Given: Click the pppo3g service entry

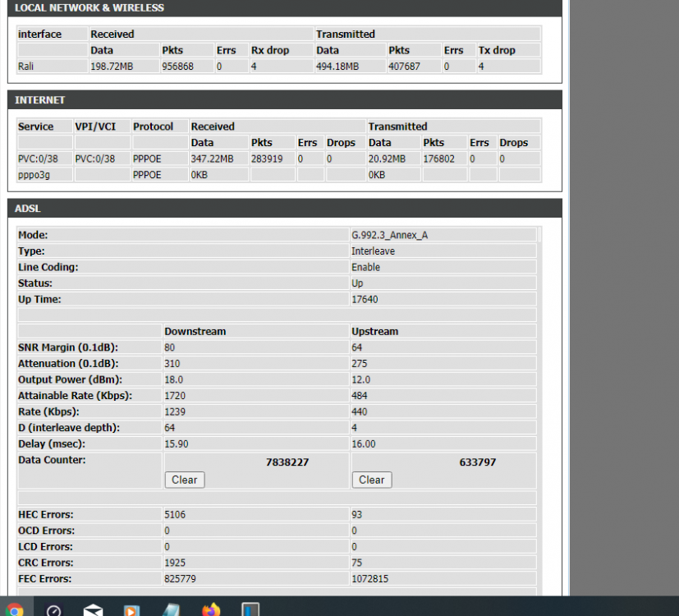Looking at the screenshot, I should click(x=33, y=175).
